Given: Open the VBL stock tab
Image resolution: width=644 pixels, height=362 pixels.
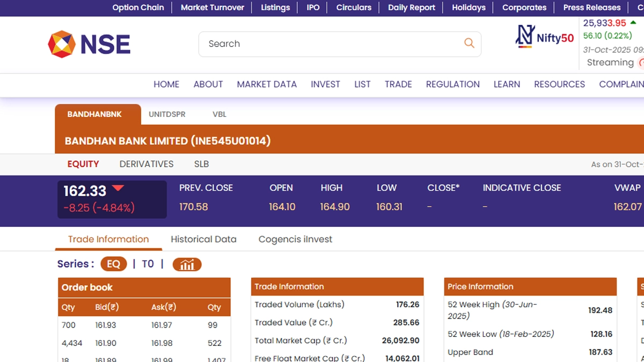Looking at the screenshot, I should [x=219, y=114].
